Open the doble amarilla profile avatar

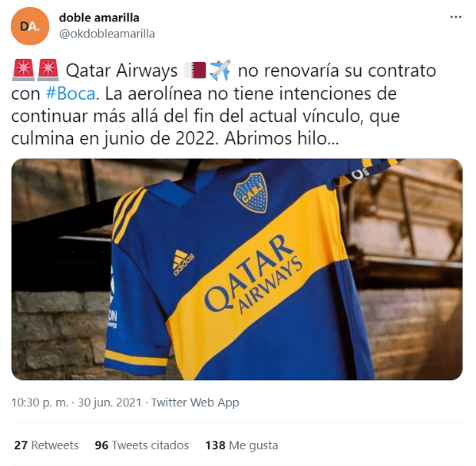tap(30, 26)
